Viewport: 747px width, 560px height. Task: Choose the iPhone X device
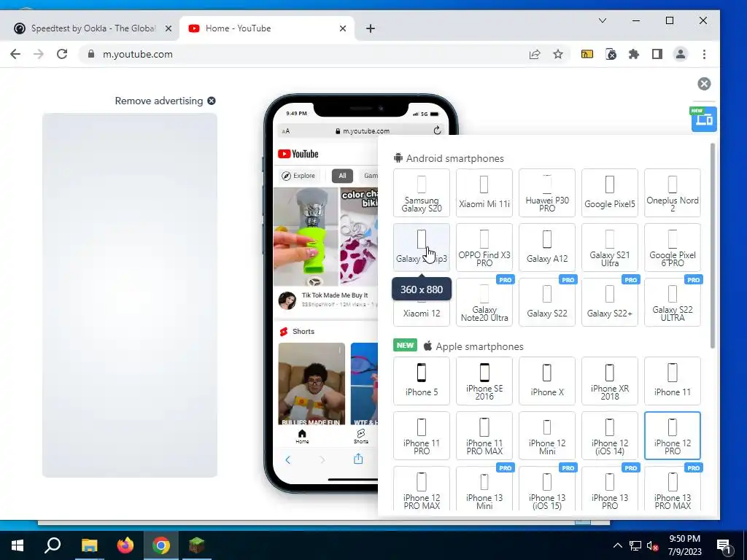click(x=547, y=381)
